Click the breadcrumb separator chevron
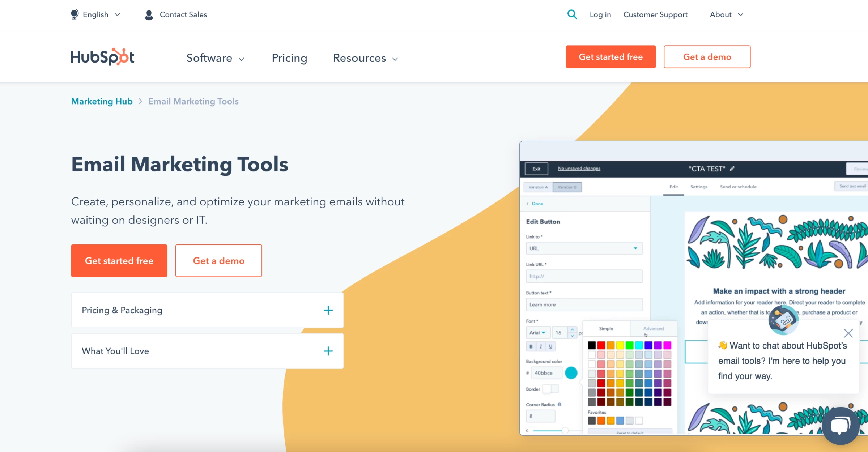Viewport: 868px width, 452px height. [140, 101]
